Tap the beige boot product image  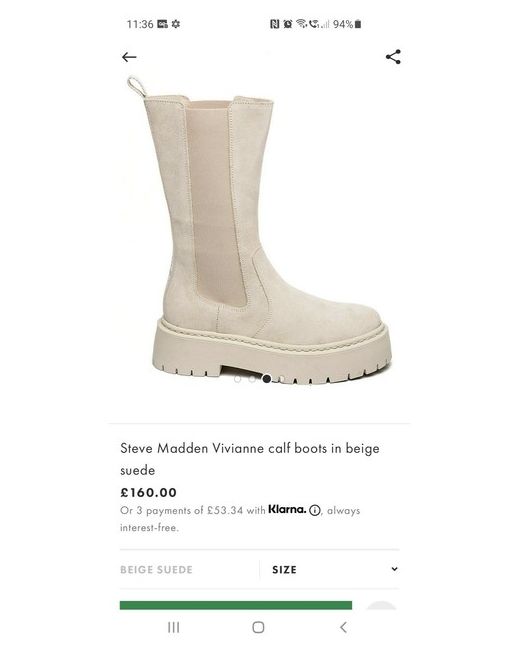pyautogui.click(x=259, y=230)
